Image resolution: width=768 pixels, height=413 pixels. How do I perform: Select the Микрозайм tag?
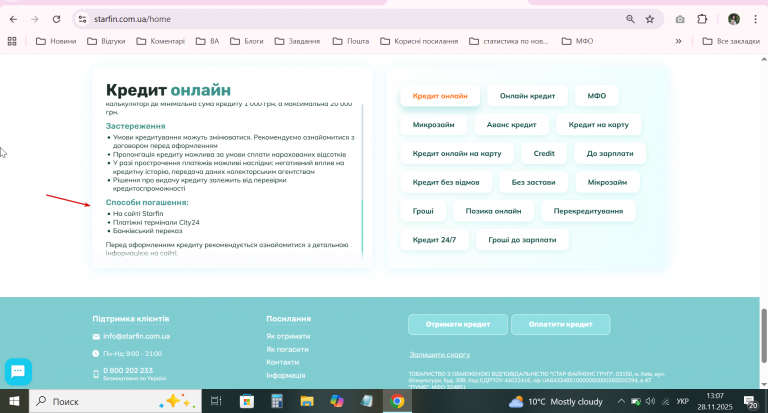click(x=433, y=124)
